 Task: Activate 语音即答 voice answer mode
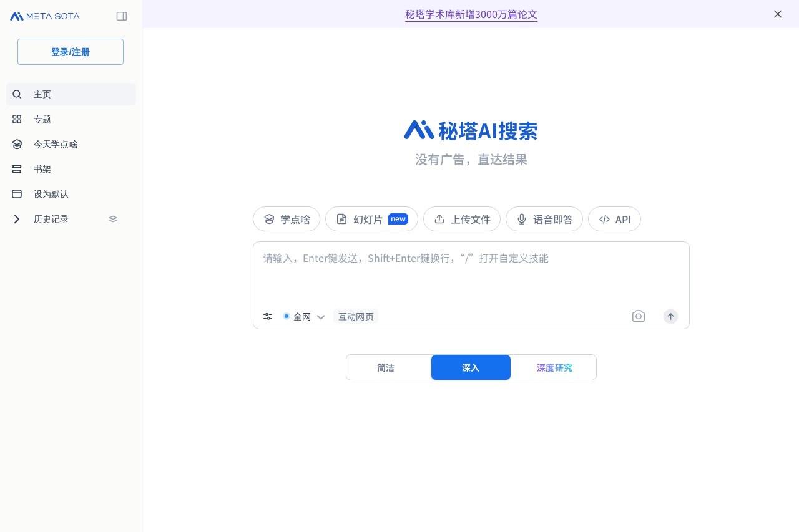point(544,219)
